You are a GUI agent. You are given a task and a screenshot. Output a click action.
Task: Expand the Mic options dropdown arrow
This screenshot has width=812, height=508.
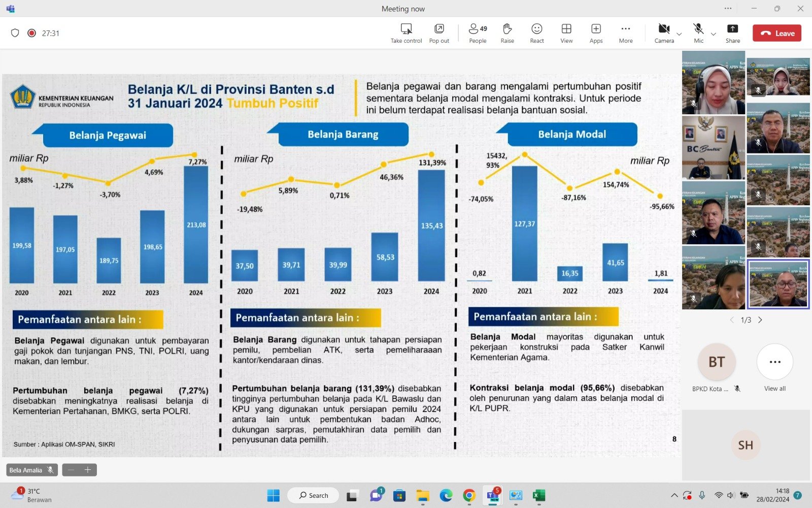coord(714,34)
